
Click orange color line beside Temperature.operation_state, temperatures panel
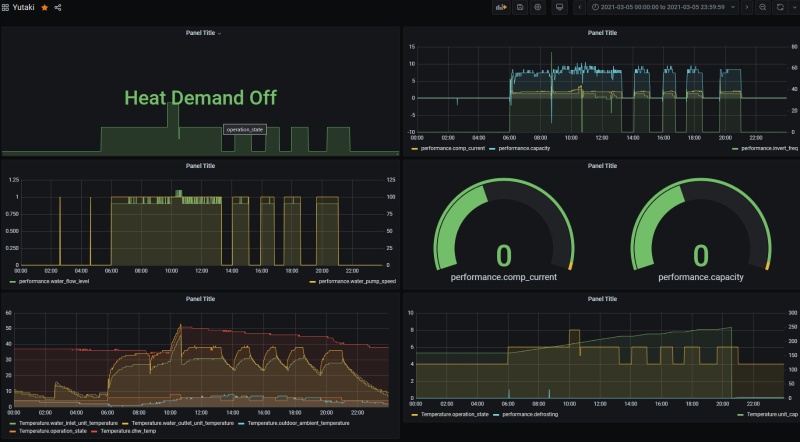(13, 431)
